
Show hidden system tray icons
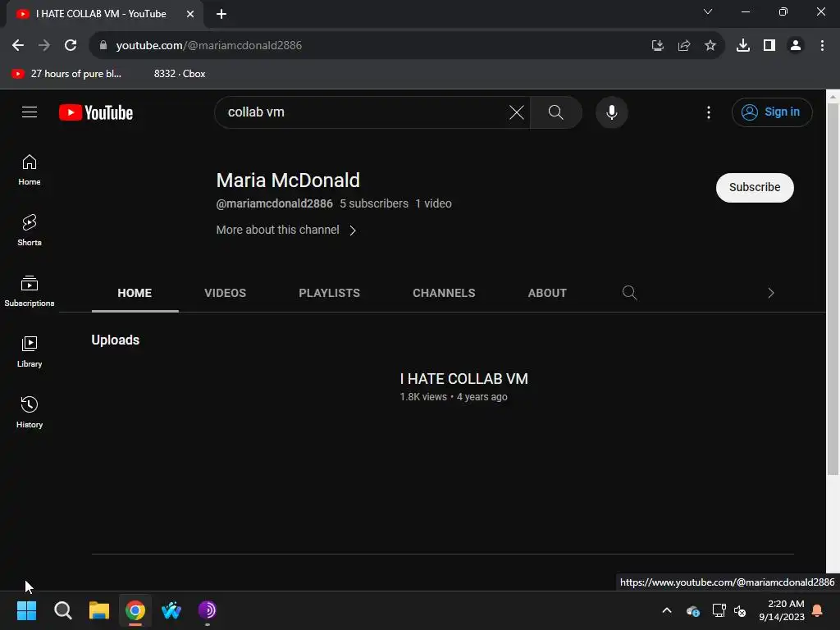667,610
